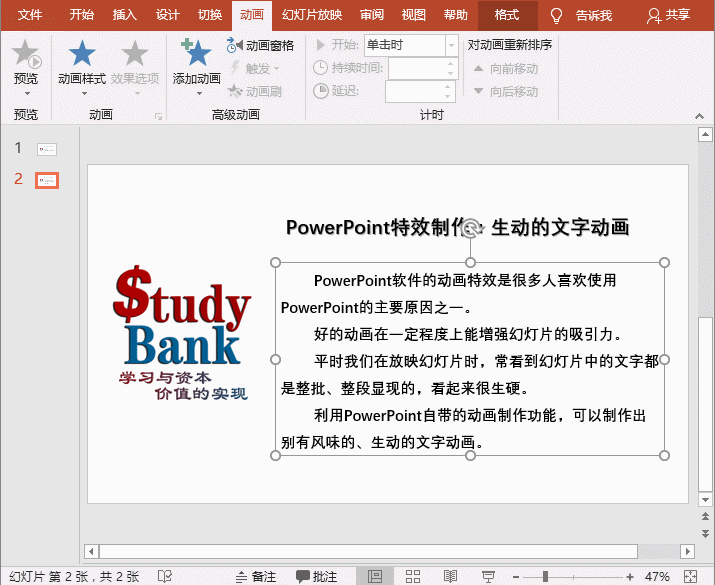Switch to the Slide Show (幻灯片放映) tab
The width and height of the screenshot is (715, 585).
[x=312, y=15]
